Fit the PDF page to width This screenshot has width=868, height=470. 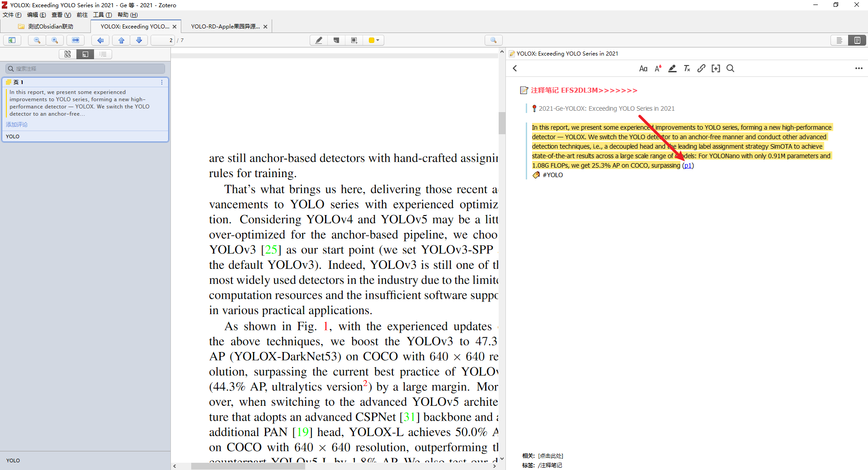pos(75,40)
